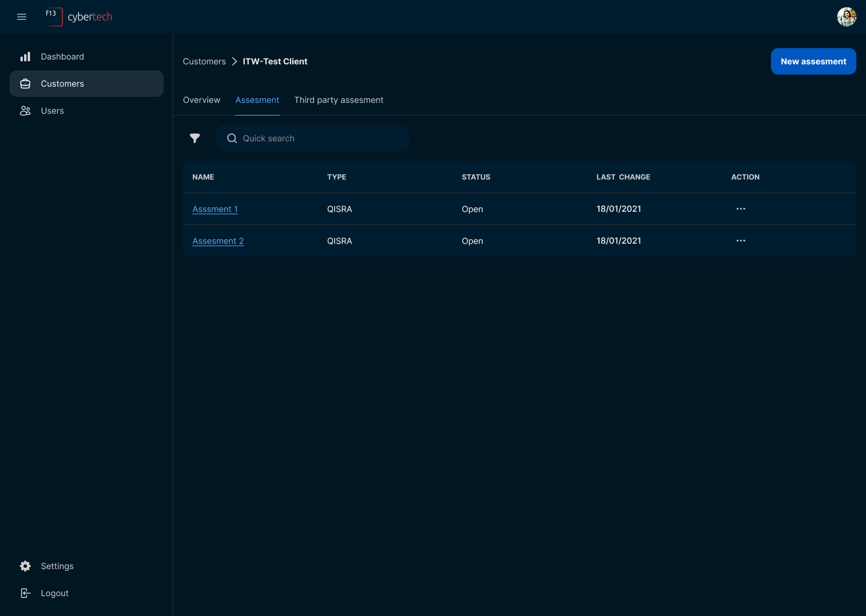Image resolution: width=866 pixels, height=616 pixels.
Task: Go to Customers breadcrumb link
Action: coord(204,61)
